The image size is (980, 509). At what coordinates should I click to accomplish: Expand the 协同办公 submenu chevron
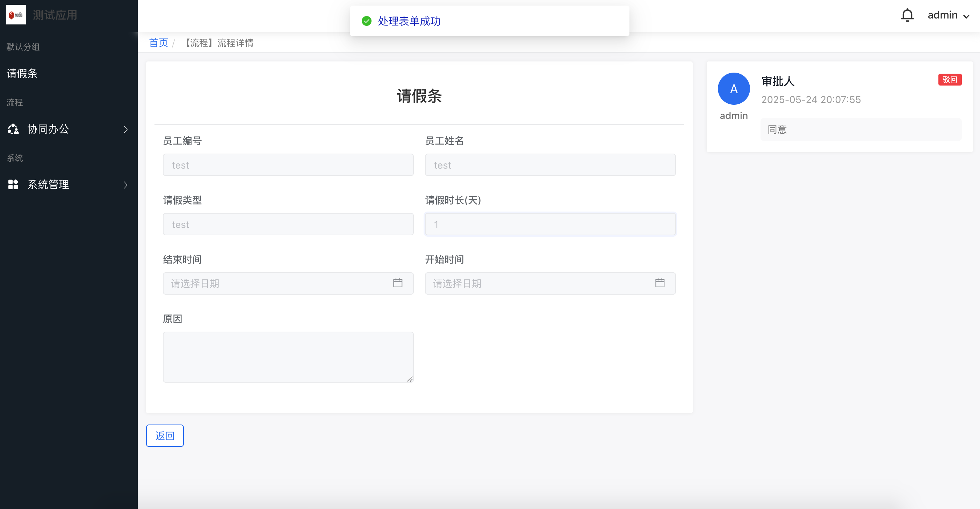(x=125, y=130)
